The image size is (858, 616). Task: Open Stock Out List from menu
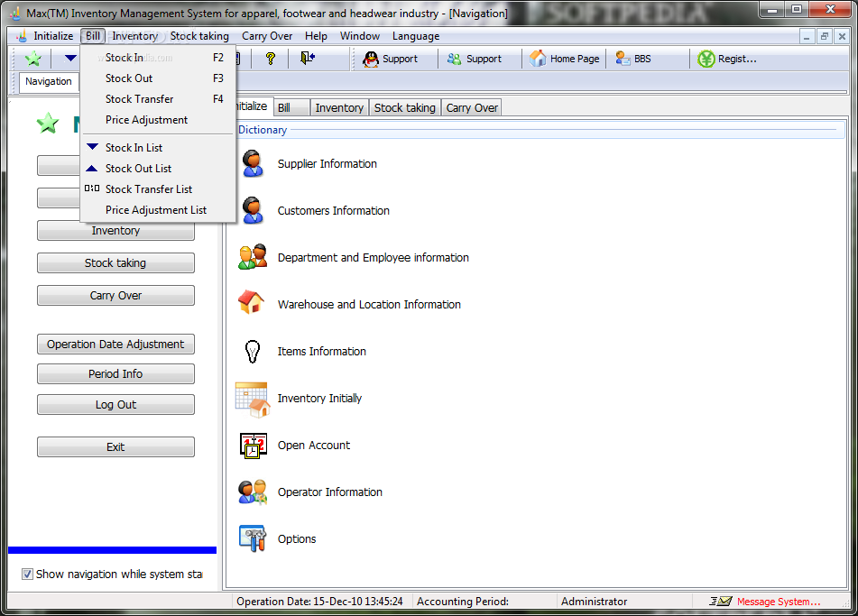coord(158,169)
